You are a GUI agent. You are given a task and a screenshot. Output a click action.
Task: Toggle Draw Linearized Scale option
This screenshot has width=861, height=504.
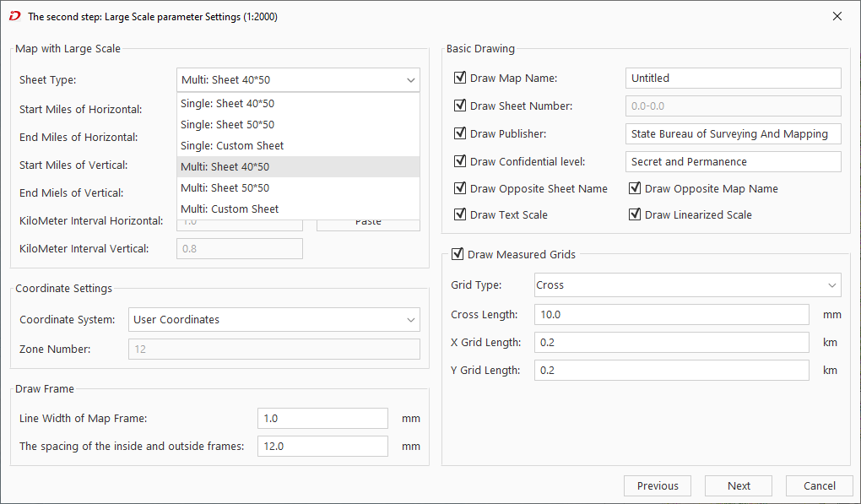point(635,214)
